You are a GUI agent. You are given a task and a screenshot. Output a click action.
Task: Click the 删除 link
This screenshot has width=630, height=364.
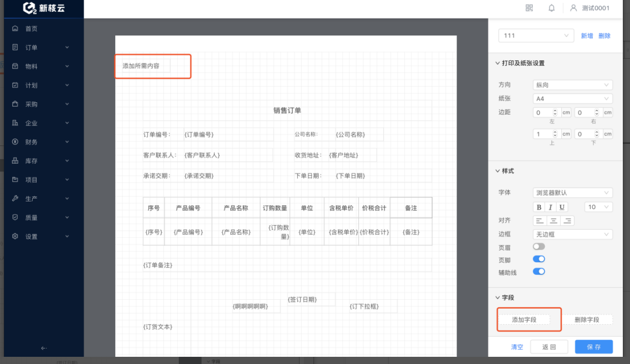(605, 36)
